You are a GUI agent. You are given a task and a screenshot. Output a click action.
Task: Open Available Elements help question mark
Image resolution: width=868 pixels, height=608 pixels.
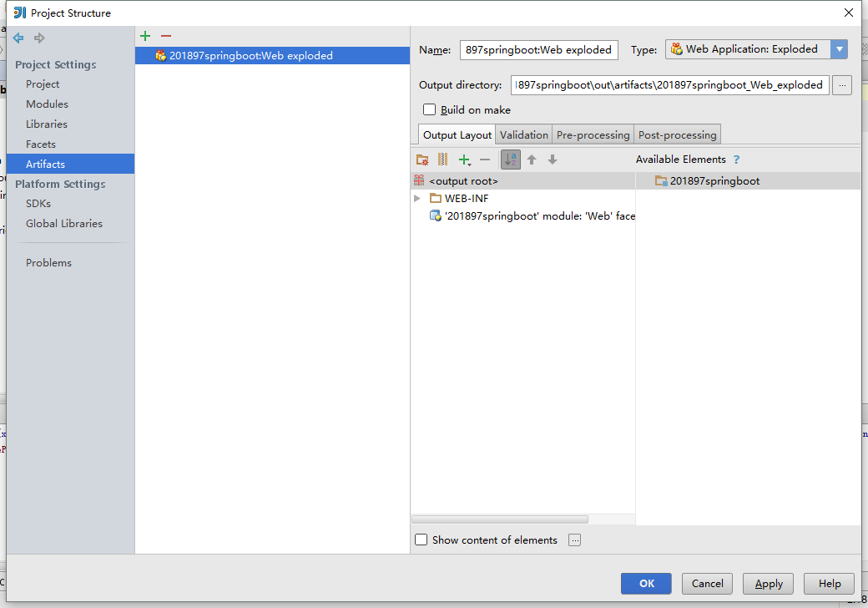point(736,160)
